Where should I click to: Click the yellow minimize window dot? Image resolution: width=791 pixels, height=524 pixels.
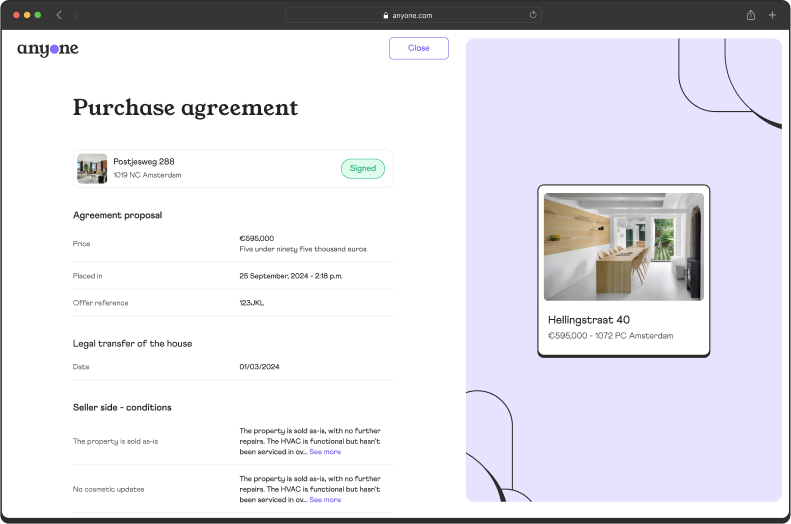(x=27, y=15)
